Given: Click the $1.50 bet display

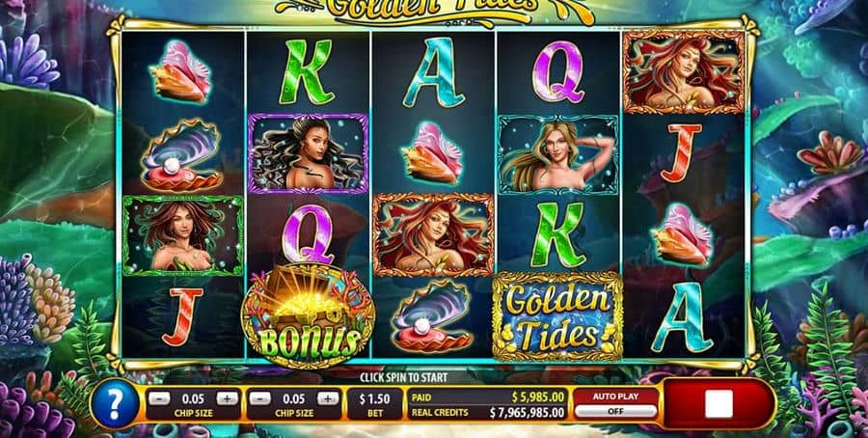Looking at the screenshot, I should click(375, 403).
